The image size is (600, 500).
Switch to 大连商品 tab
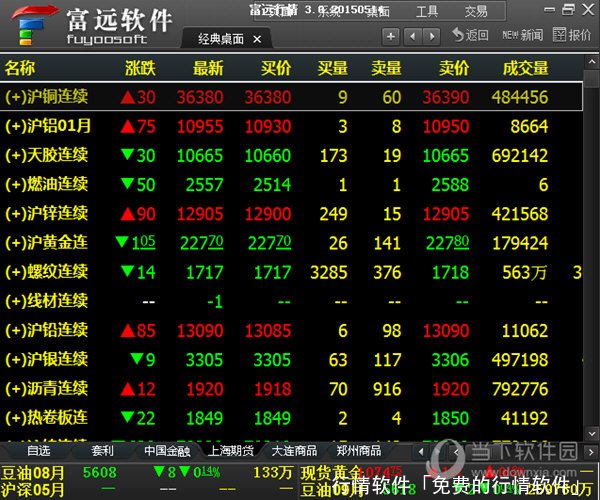point(294,451)
